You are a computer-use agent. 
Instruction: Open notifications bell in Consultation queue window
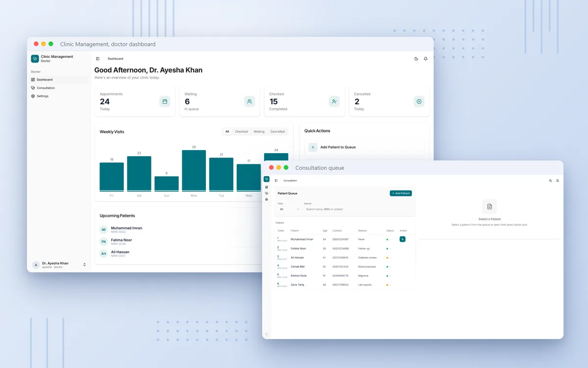(557, 181)
